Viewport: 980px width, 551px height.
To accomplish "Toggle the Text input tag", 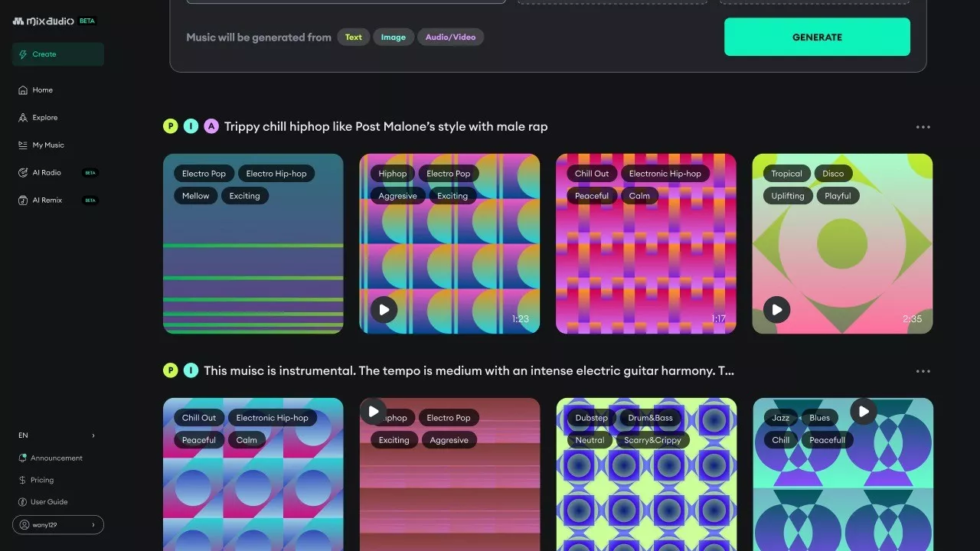I will [x=353, y=37].
